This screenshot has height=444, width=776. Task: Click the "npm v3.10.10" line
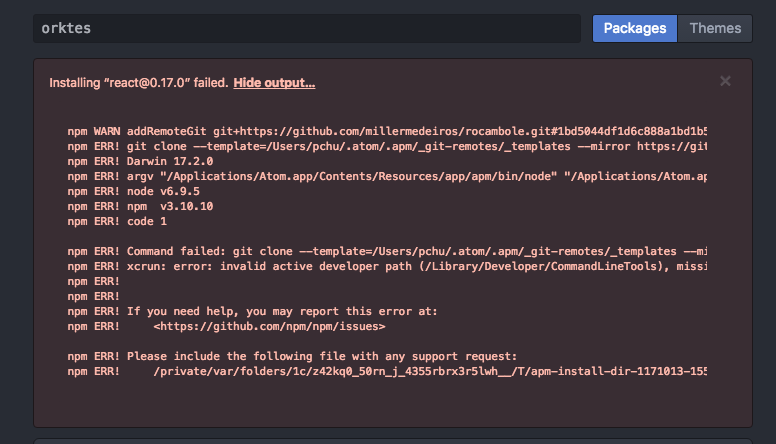[x=140, y=206]
